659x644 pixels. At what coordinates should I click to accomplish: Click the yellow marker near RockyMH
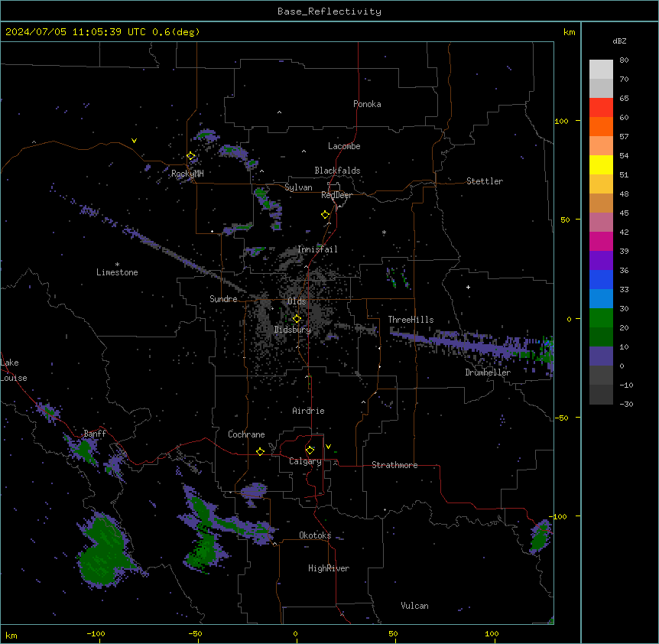[x=191, y=156]
